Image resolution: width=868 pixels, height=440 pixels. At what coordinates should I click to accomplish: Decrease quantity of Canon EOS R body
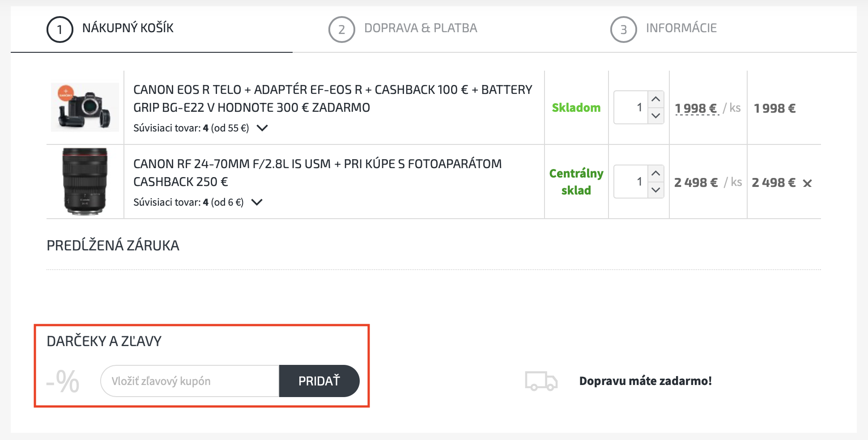click(x=656, y=116)
